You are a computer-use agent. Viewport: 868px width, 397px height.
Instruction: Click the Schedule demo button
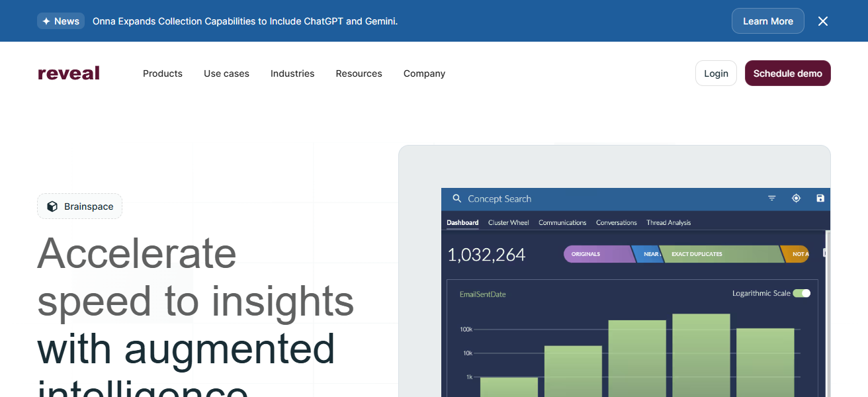click(788, 73)
